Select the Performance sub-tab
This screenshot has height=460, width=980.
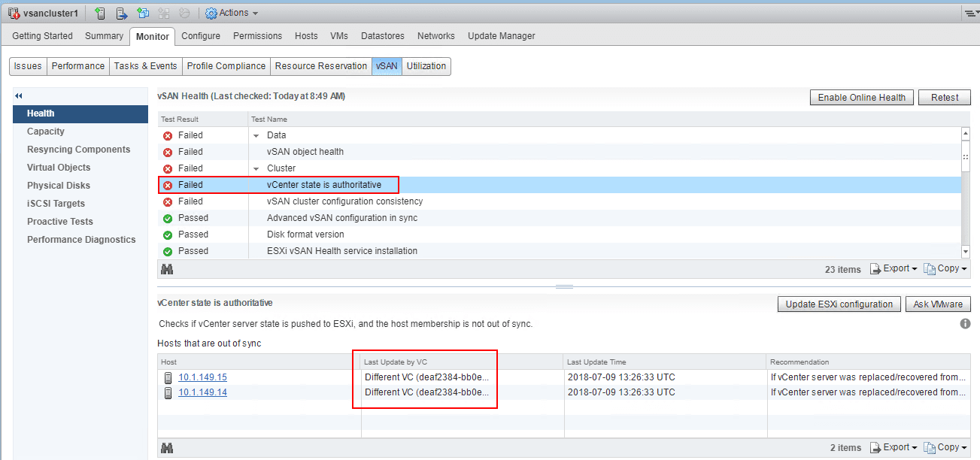(x=78, y=66)
